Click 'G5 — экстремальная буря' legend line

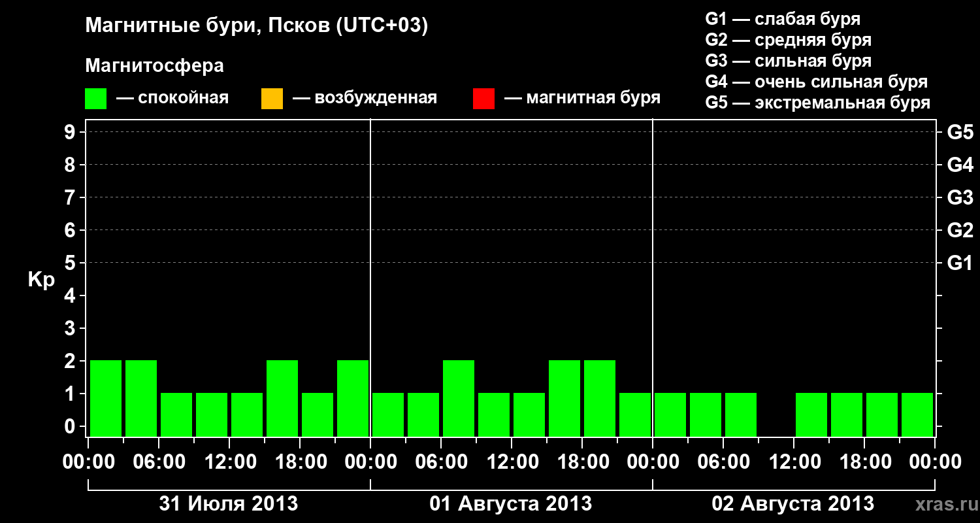818,103
